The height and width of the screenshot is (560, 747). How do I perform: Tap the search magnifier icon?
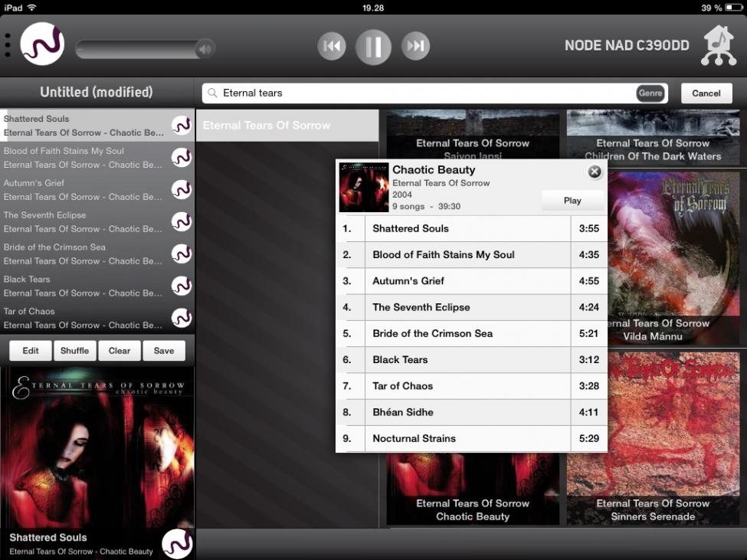pyautogui.click(x=212, y=93)
